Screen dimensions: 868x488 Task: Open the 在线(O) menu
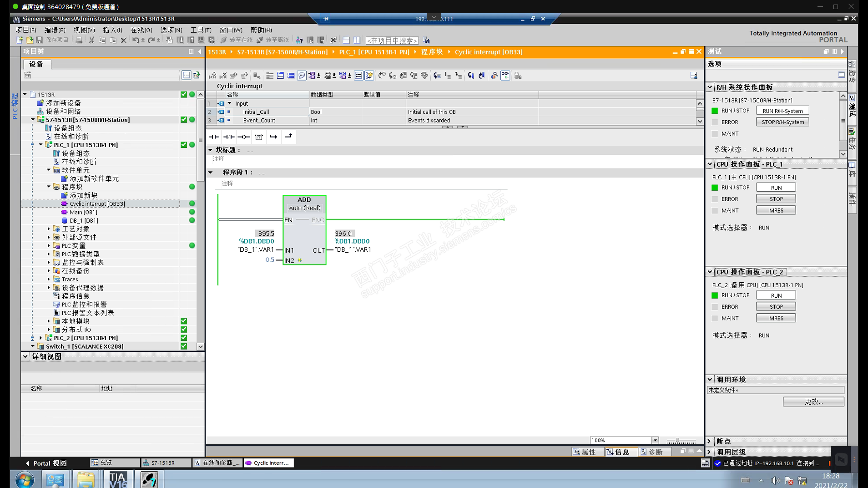pos(141,30)
